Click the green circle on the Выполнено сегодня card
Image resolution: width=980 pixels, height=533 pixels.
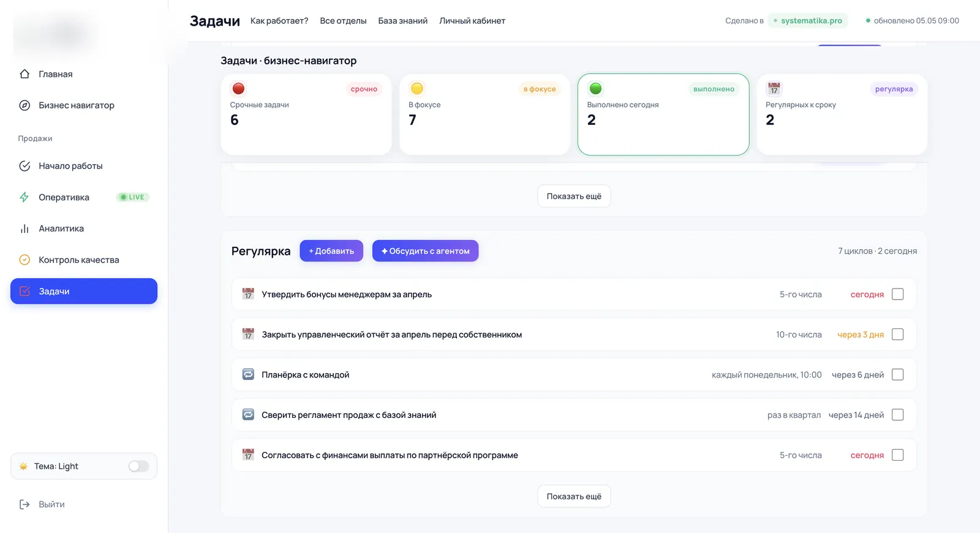[x=595, y=89]
